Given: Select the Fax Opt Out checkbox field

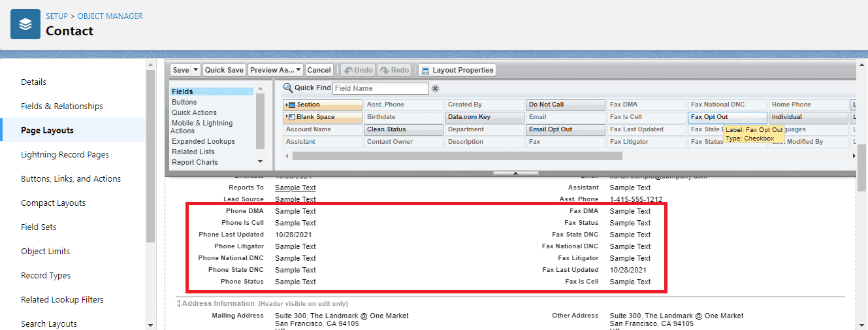Looking at the screenshot, I should (x=727, y=117).
